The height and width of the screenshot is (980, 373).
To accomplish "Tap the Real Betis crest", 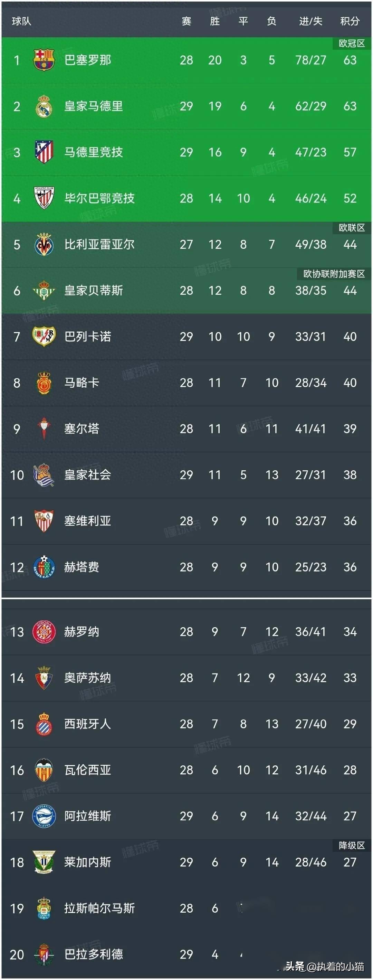I will pyautogui.click(x=44, y=291).
